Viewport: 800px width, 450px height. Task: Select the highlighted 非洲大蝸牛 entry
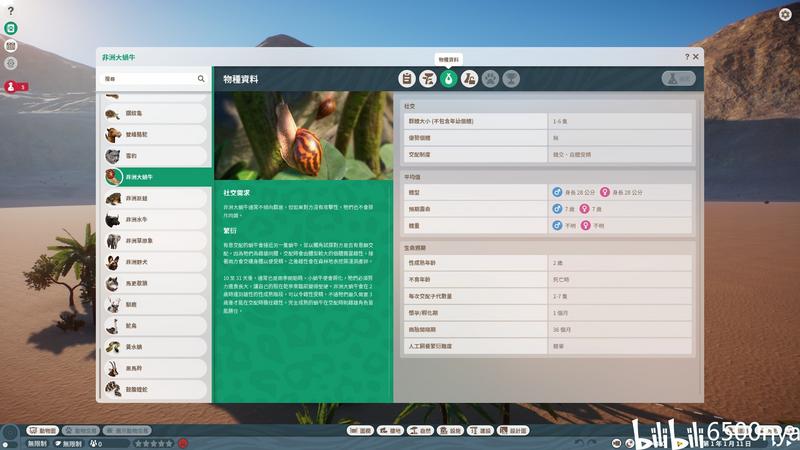tap(157, 177)
